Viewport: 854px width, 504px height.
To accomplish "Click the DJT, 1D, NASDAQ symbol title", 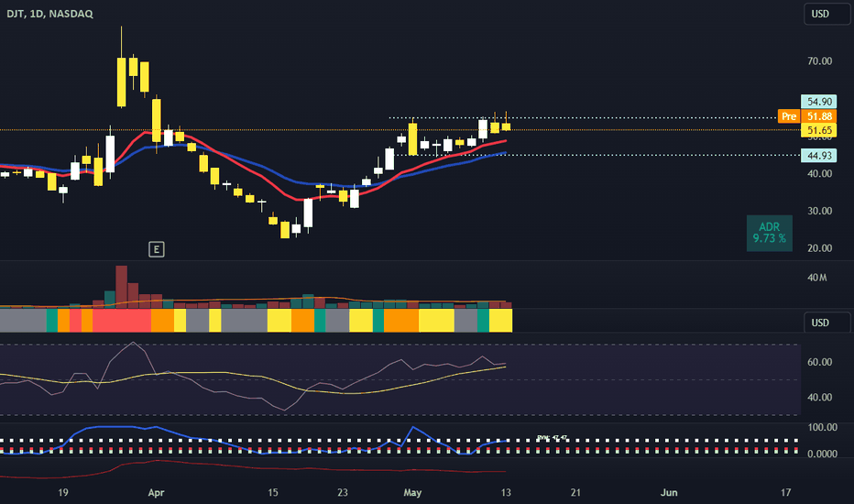I will tap(49, 14).
